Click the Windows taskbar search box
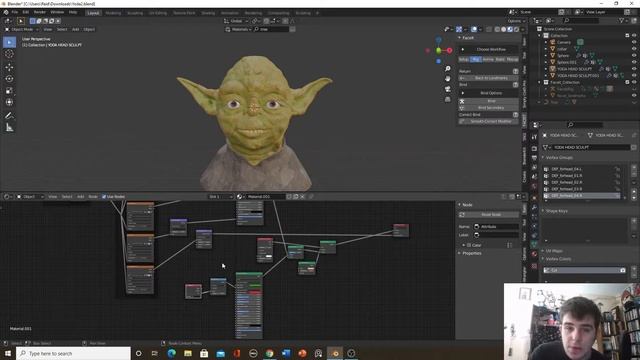Screen dimensions: 640x360 (x=73, y=353)
